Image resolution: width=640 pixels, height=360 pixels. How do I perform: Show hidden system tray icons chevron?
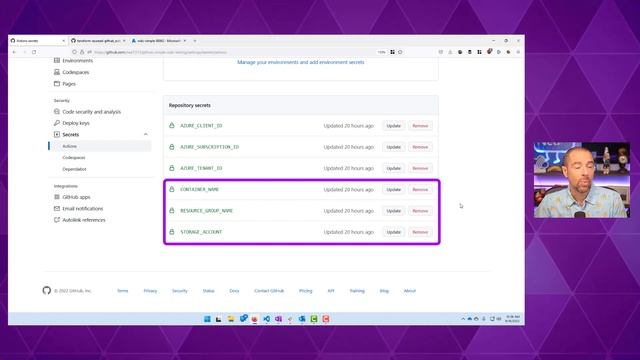[x=463, y=319]
